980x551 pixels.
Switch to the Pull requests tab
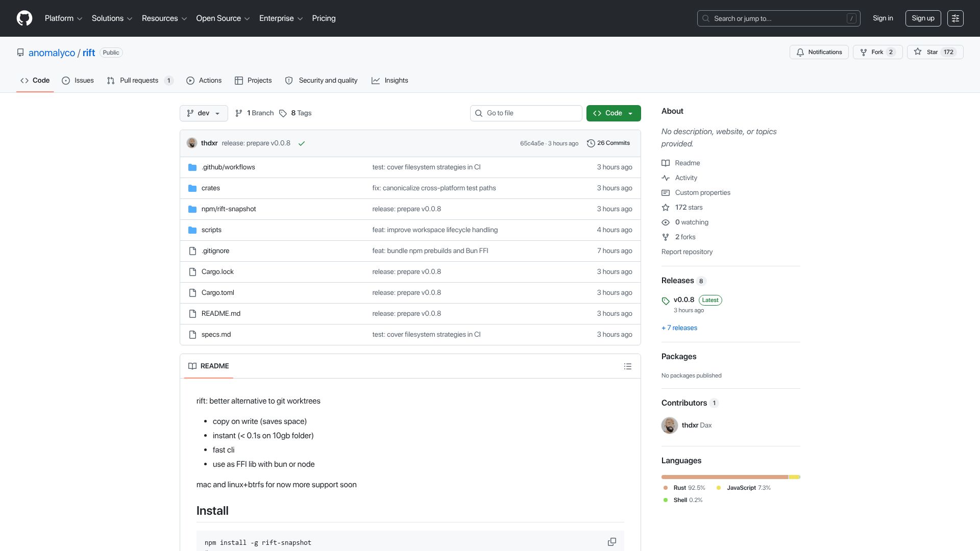(140, 81)
